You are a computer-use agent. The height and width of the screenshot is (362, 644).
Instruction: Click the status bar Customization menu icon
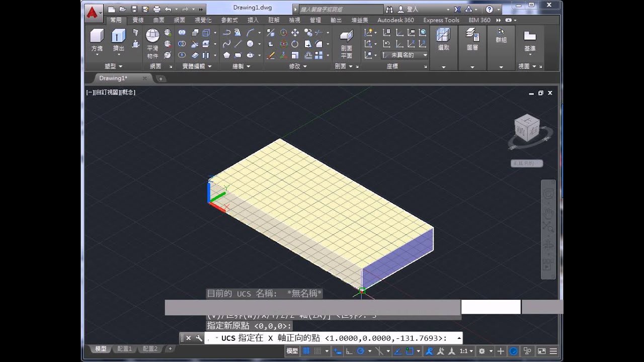(553, 351)
